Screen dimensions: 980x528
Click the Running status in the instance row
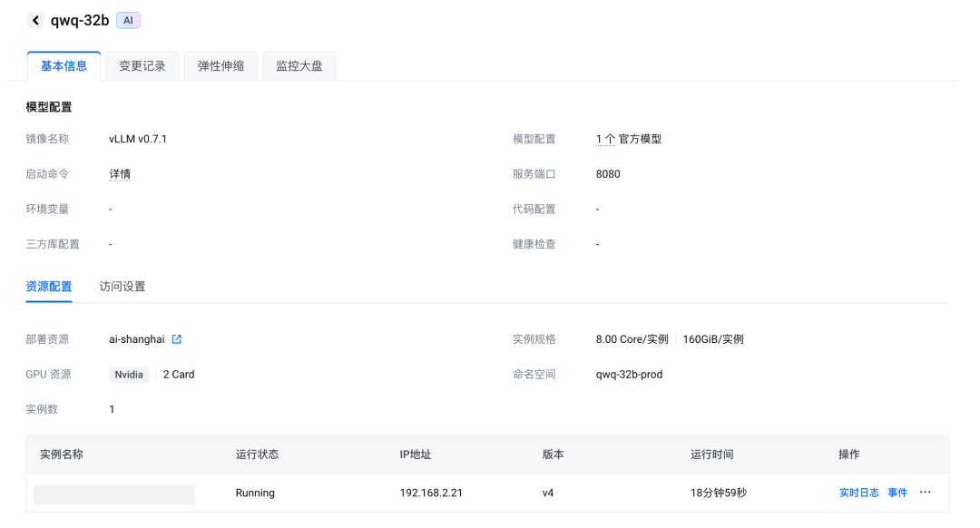pyautogui.click(x=255, y=494)
